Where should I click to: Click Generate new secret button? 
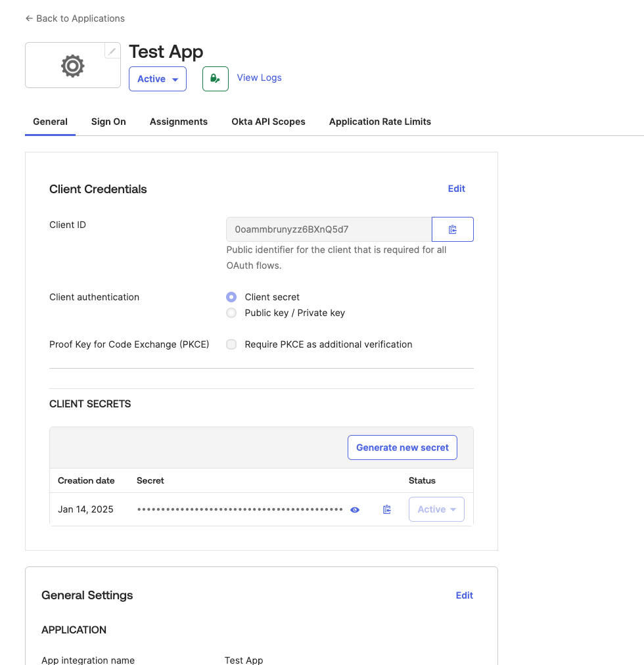coord(402,447)
